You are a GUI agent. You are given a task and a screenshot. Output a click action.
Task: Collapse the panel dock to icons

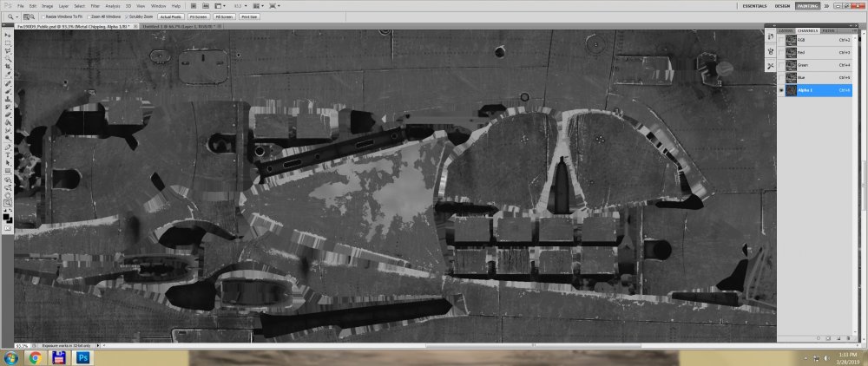(x=851, y=25)
